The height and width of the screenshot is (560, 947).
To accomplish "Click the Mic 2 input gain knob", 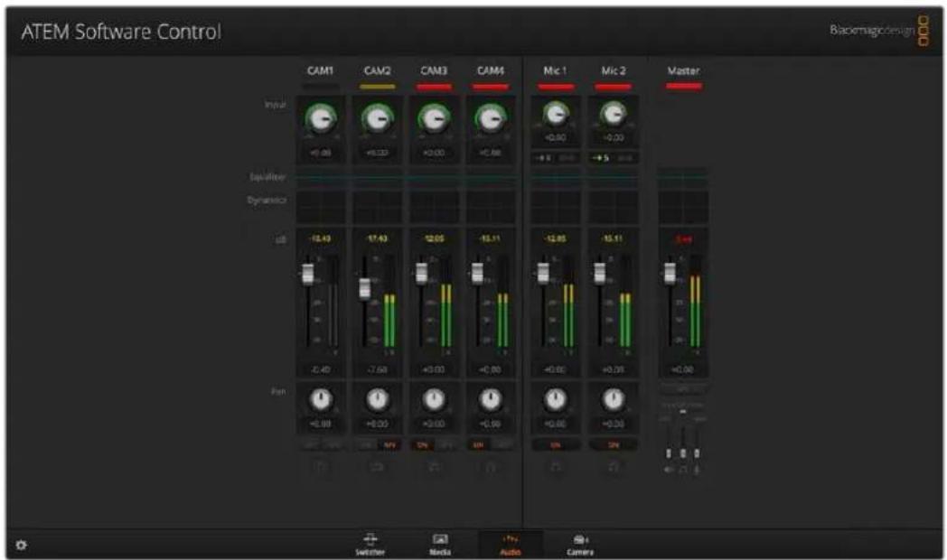I will 613,113.
